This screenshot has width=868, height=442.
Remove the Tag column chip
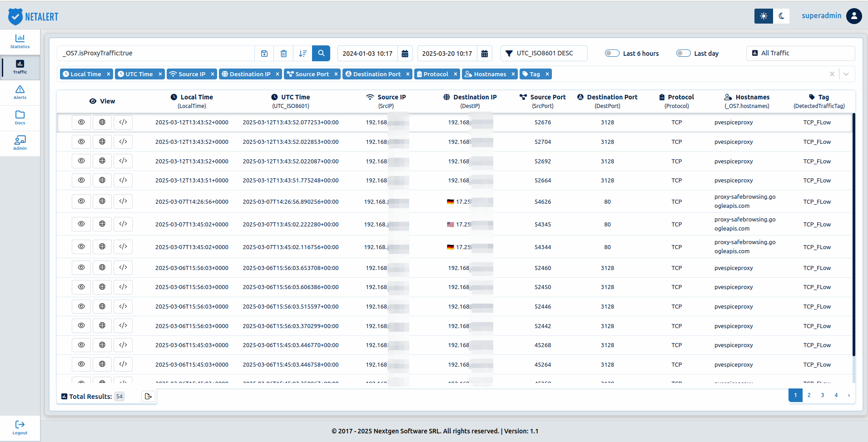[547, 74]
